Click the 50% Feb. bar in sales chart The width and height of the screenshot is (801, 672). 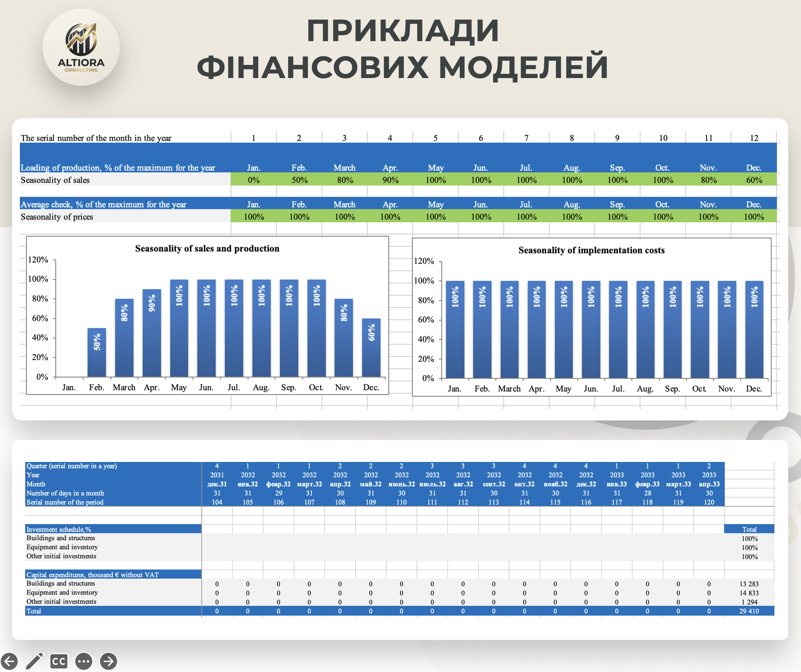(x=97, y=353)
